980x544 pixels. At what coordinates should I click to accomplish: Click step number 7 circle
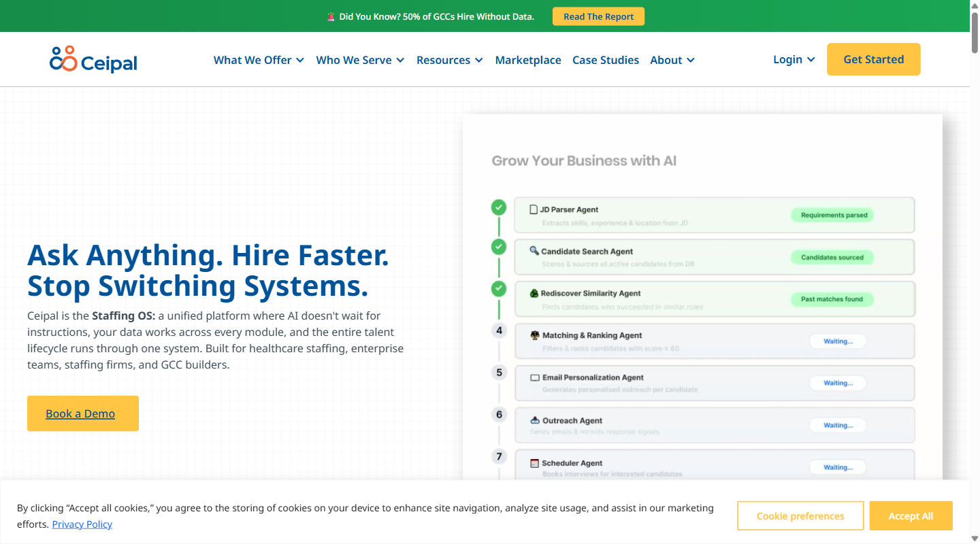pyautogui.click(x=500, y=456)
